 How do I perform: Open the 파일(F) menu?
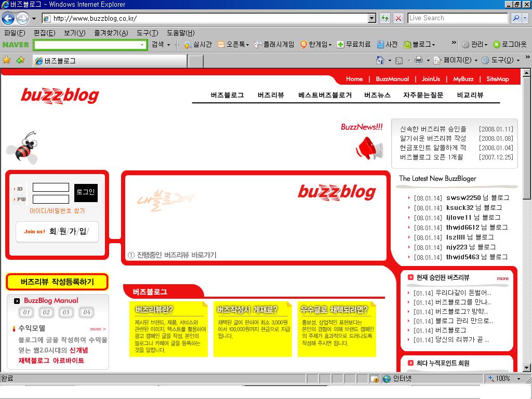[x=15, y=33]
